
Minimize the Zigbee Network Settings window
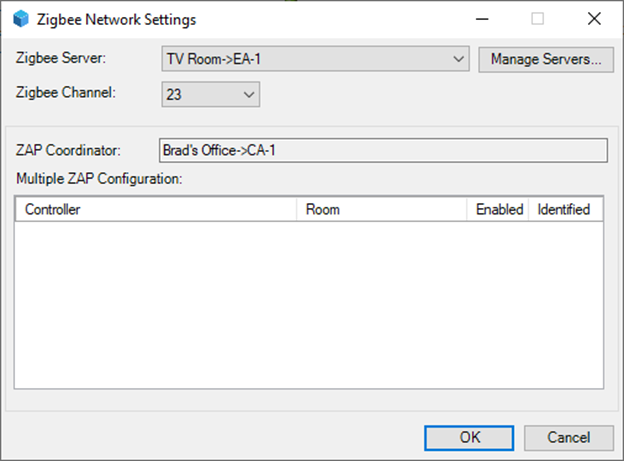pyautogui.click(x=482, y=19)
